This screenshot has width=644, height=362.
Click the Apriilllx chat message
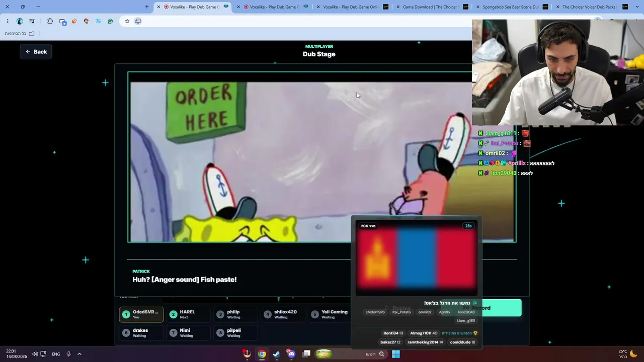pyautogui.click(x=516, y=163)
